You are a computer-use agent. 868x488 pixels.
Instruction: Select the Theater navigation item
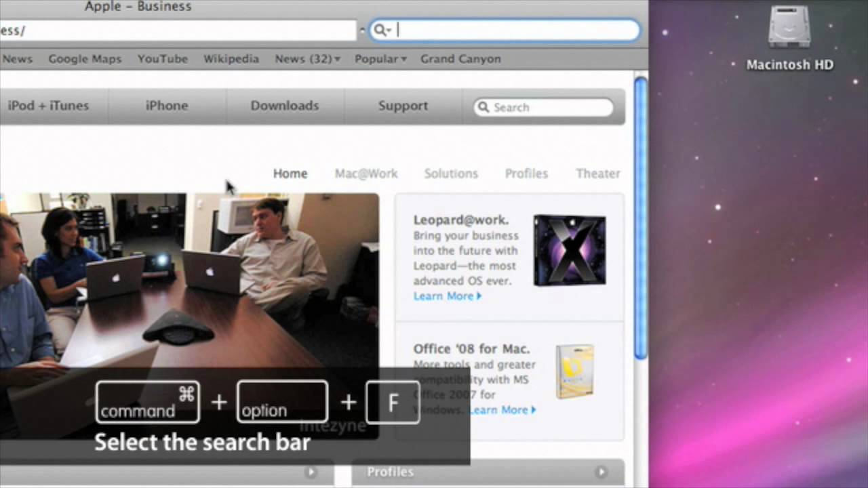(x=598, y=174)
